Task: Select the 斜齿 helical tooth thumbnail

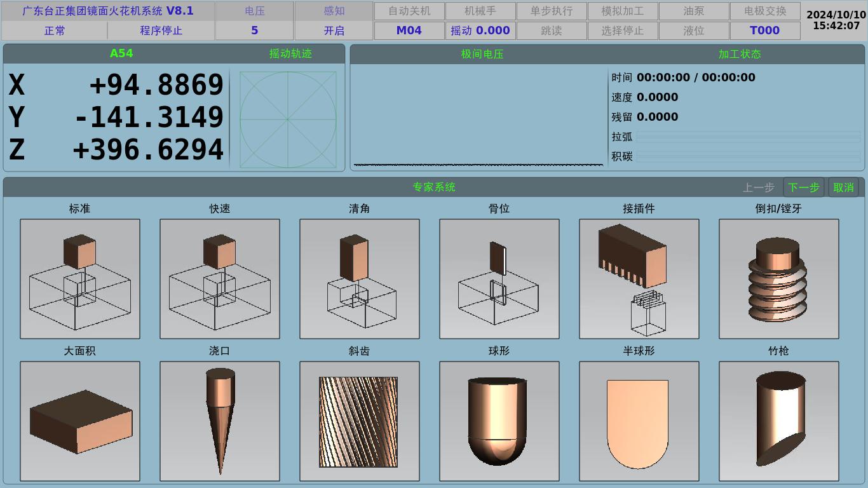Action: tap(360, 421)
